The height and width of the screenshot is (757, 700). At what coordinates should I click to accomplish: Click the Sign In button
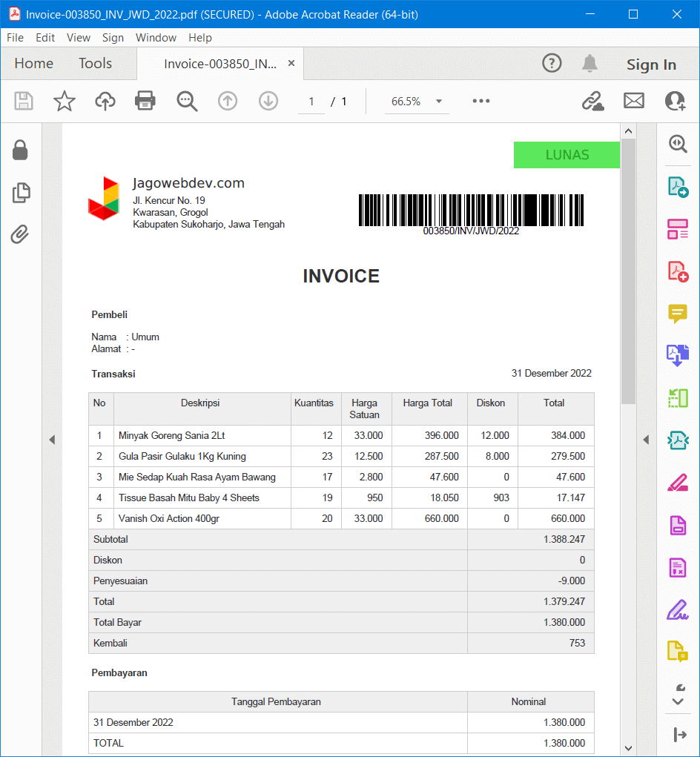[x=651, y=65]
